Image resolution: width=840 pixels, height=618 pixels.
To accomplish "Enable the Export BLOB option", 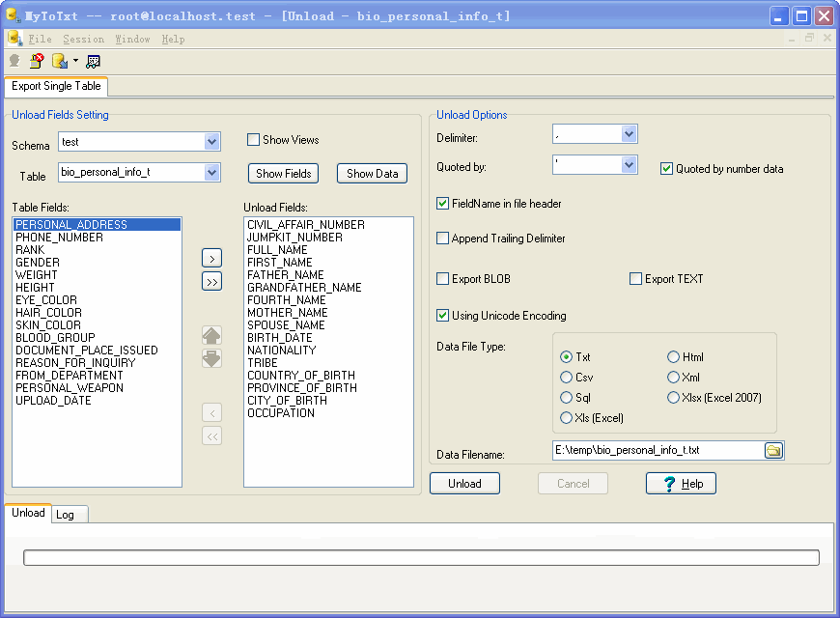I will tap(442, 279).
